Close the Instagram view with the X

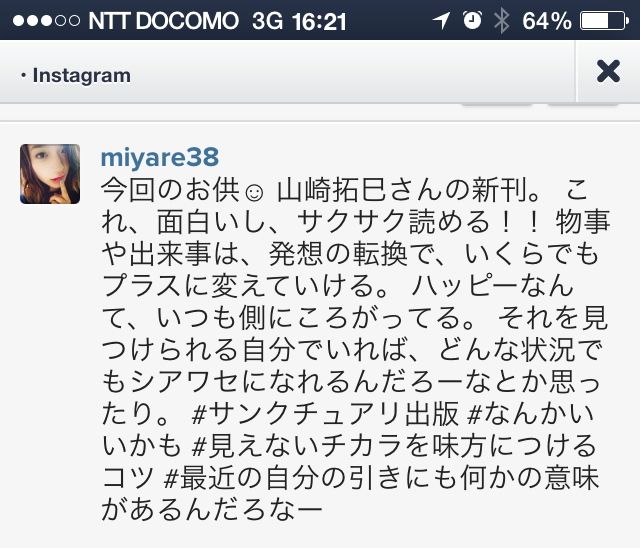(608, 71)
